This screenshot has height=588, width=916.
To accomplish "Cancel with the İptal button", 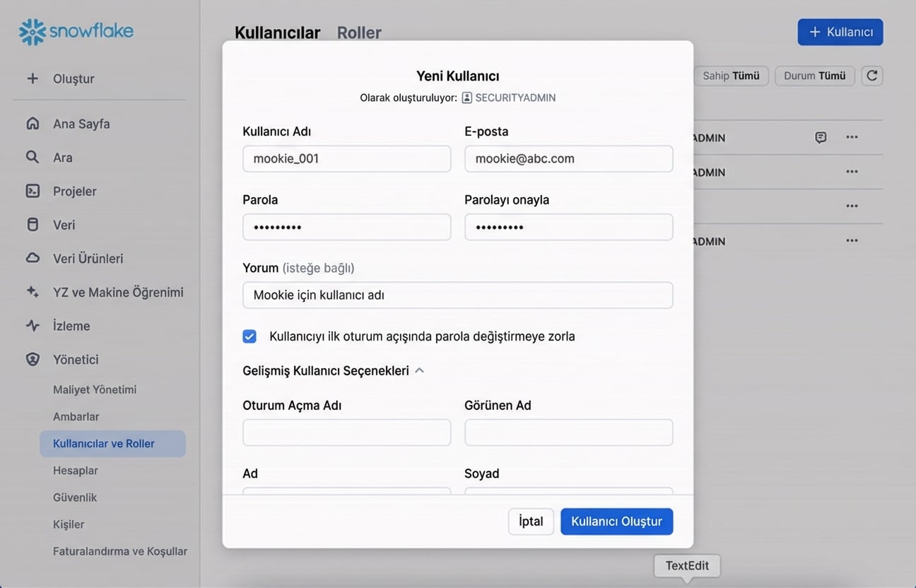I will pyautogui.click(x=531, y=521).
